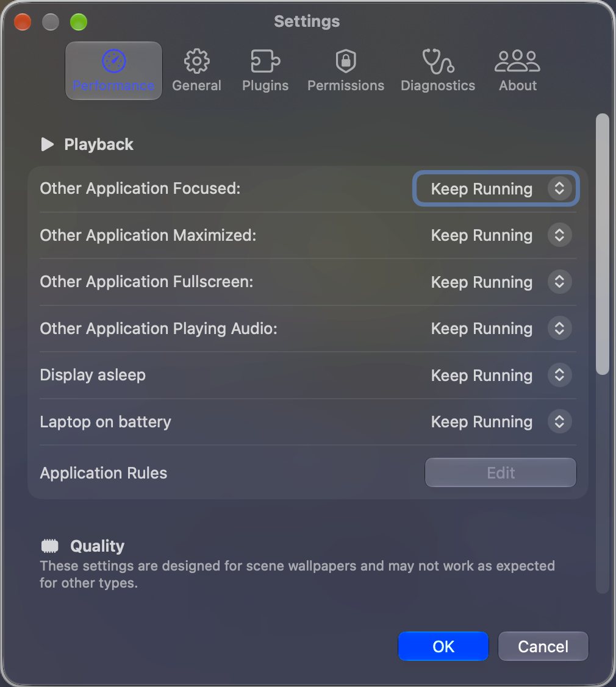Screen dimensions: 616x687
Task: Click the Quality section heading
Action: 98,546
